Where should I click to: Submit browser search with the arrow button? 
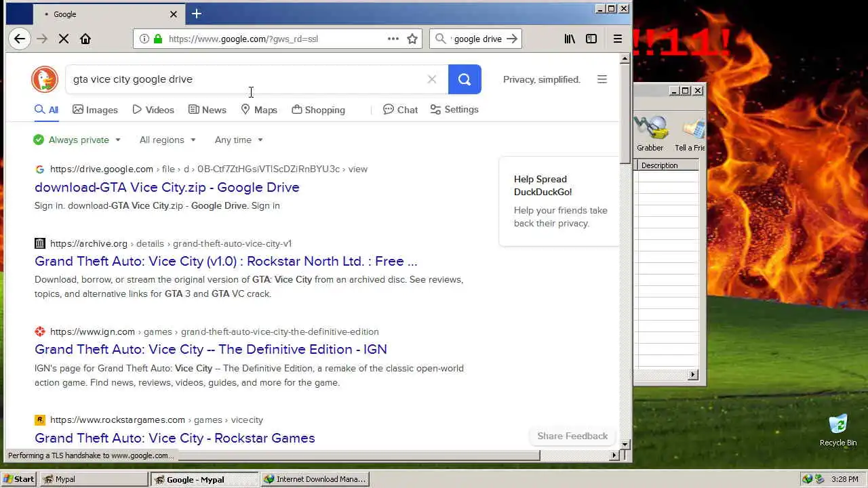click(512, 39)
